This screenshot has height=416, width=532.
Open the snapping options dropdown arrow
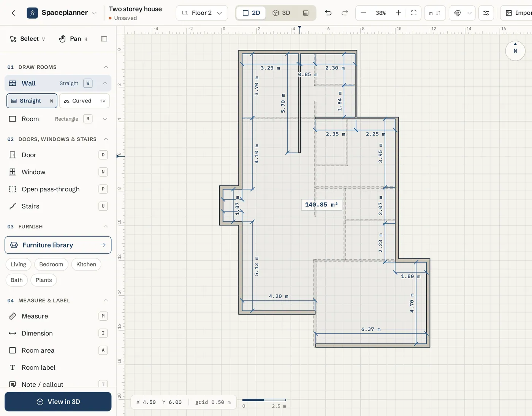[469, 13]
